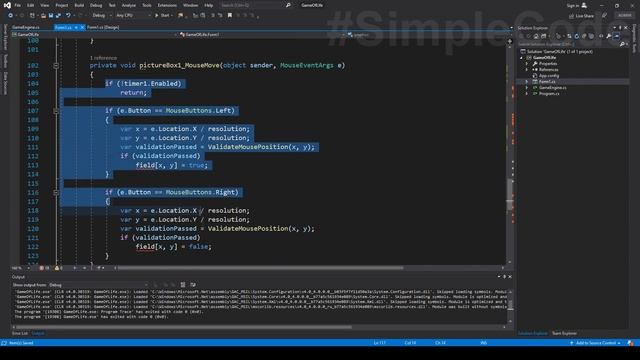Expand the Properties node
The image size is (640, 360).
(527, 64)
